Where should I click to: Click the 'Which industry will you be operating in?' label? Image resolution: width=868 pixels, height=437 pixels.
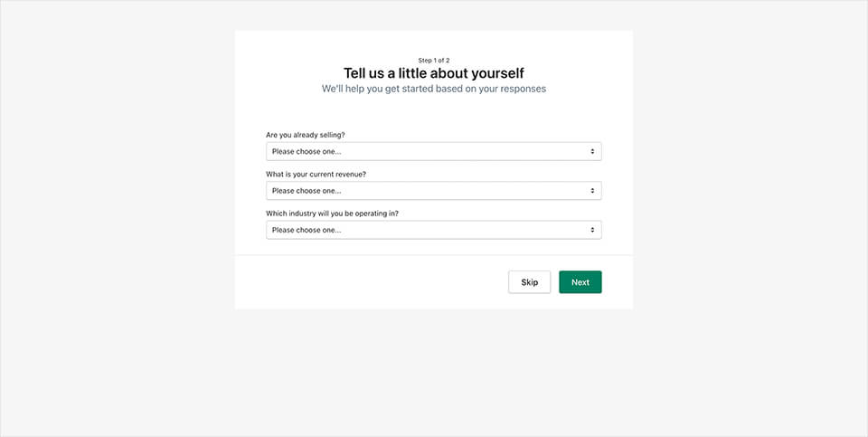point(332,214)
